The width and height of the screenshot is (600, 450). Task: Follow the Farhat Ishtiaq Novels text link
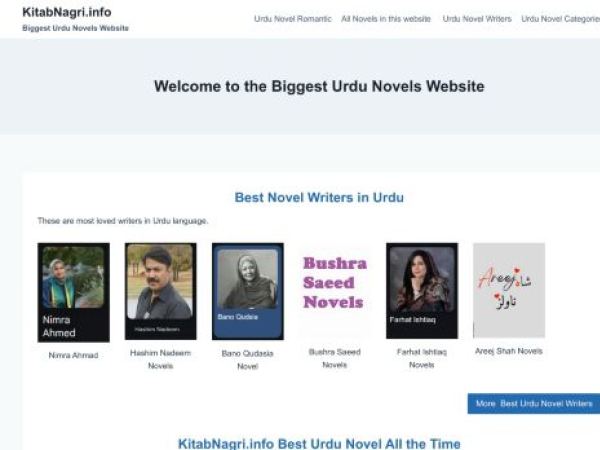[422, 358]
